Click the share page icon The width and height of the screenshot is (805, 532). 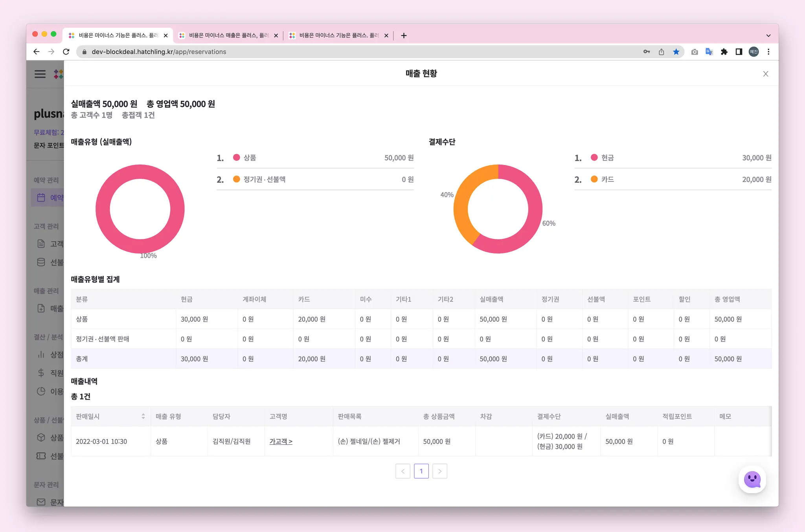[662, 52]
